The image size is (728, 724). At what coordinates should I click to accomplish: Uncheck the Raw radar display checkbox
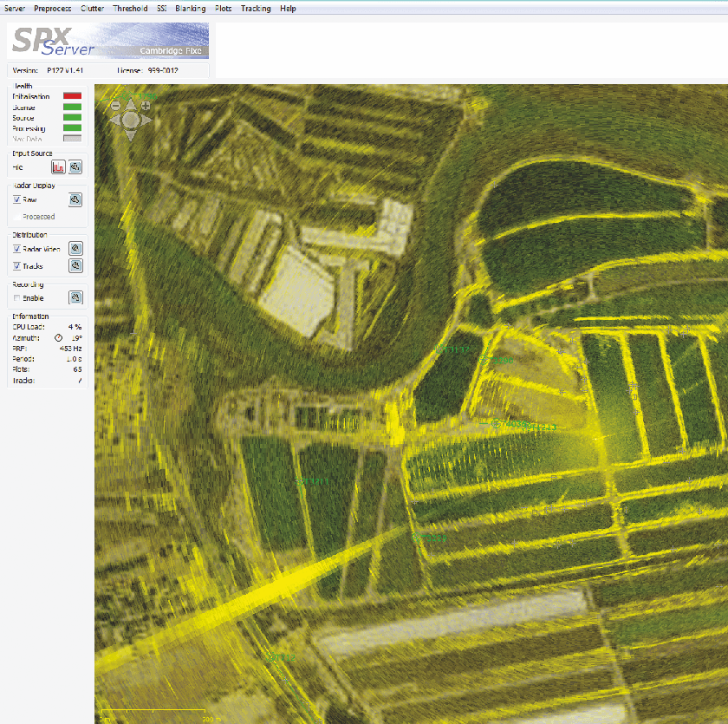tap(16, 200)
